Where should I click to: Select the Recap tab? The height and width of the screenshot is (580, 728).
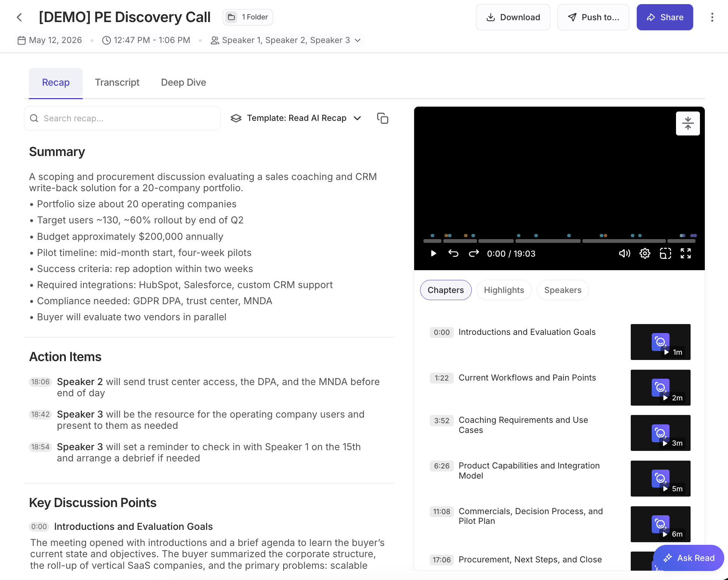[56, 83]
